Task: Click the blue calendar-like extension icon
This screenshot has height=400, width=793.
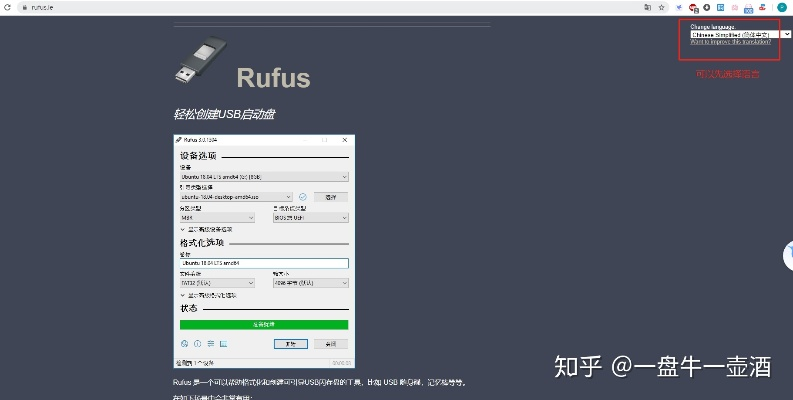Action: (748, 8)
